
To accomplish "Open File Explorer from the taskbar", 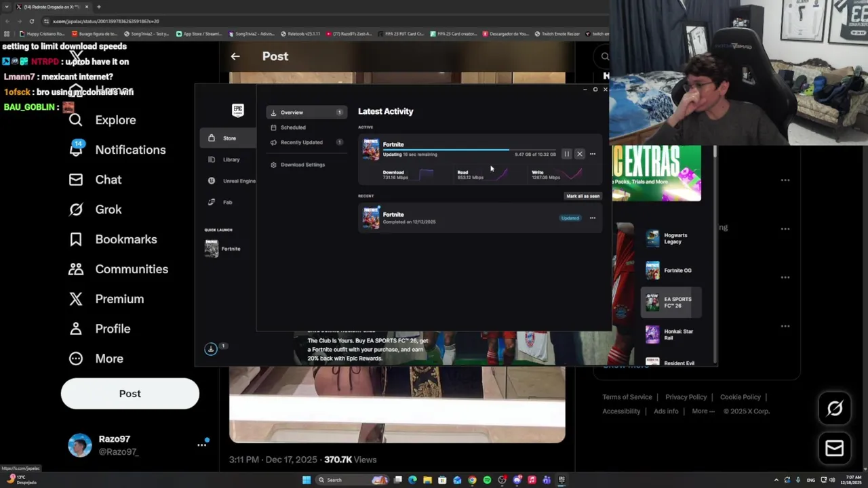I will (x=427, y=480).
